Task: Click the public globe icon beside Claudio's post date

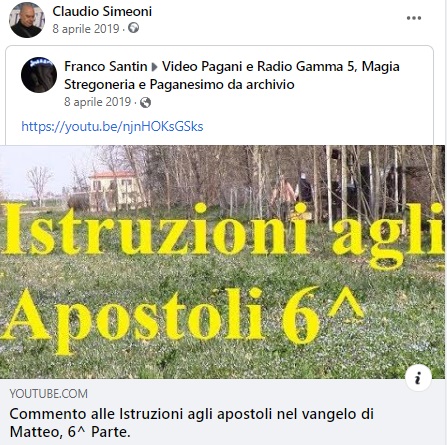Action: [133, 28]
